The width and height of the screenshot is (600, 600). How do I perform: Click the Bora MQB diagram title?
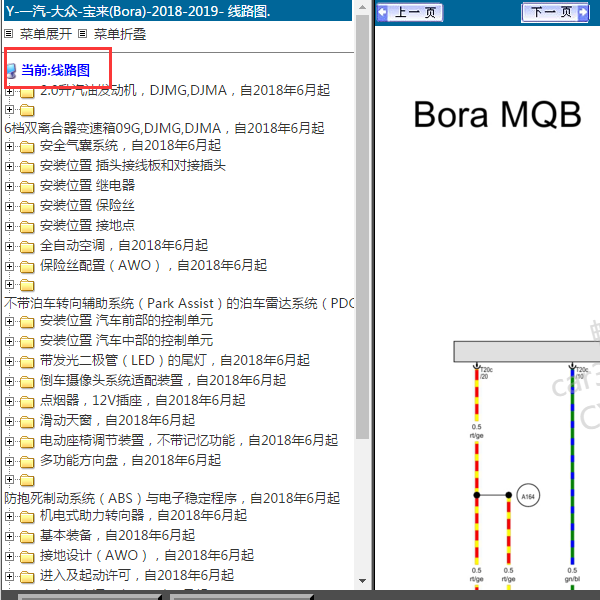point(497,114)
